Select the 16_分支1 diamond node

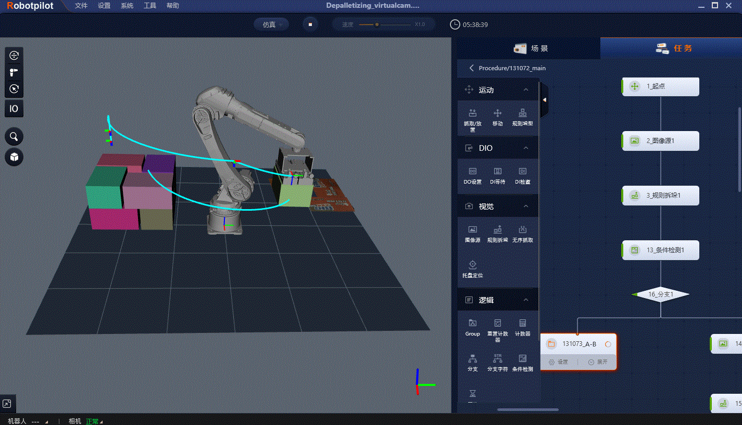660,294
